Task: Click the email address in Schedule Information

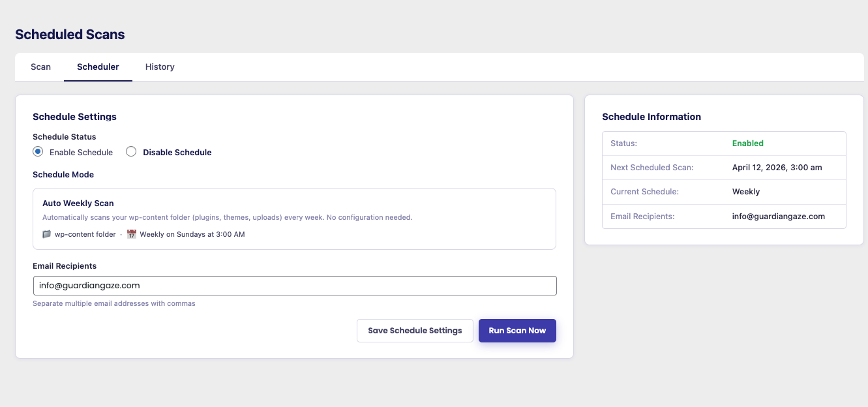Action: 779,217
